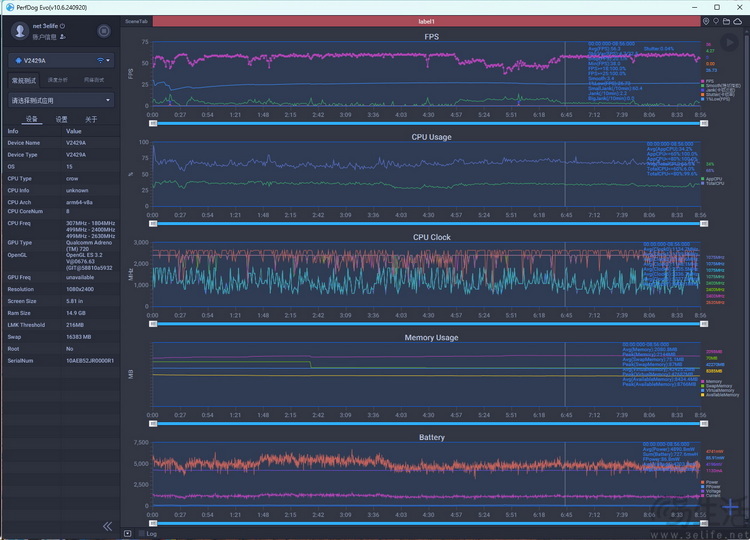Switch to the third test mode tab
This screenshot has width=750, height=540.
[94, 80]
